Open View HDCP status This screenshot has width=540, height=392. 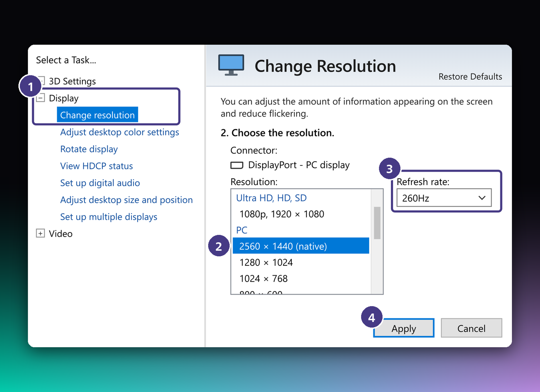(96, 166)
